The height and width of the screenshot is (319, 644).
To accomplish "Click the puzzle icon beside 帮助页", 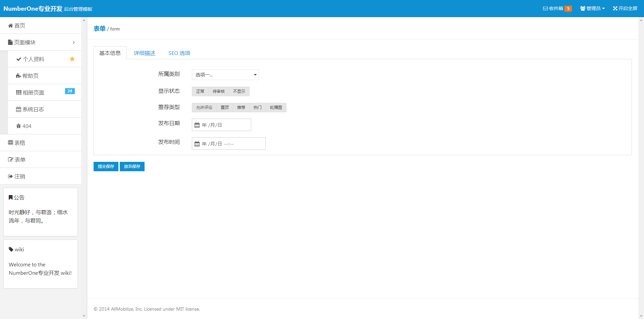I will point(18,76).
